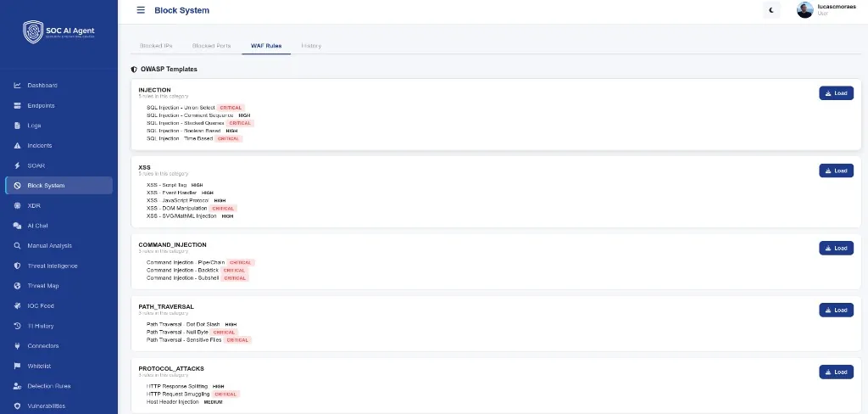Click the Threat Map globe icon
The width and height of the screenshot is (868, 414).
pos(17,285)
